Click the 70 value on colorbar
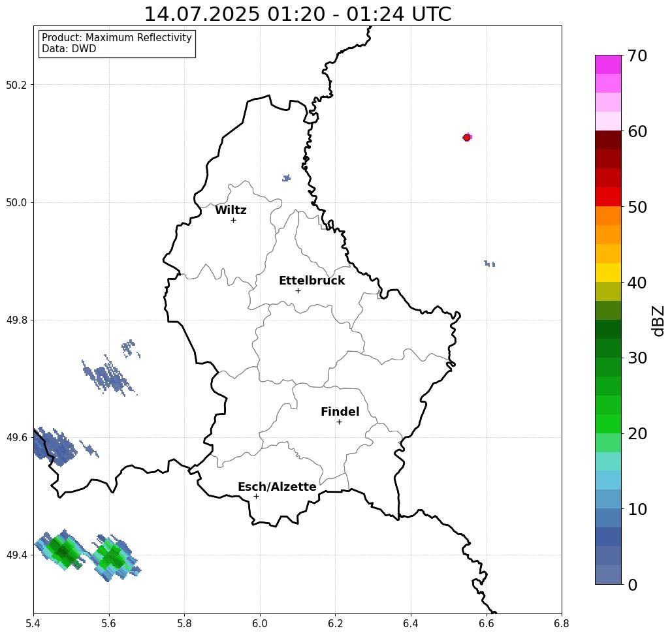 coord(637,55)
